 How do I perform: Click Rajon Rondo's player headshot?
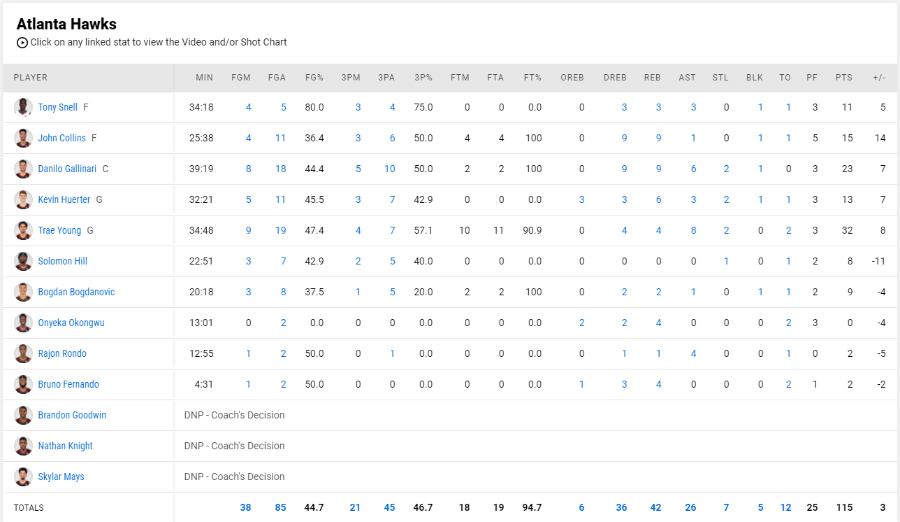point(23,354)
